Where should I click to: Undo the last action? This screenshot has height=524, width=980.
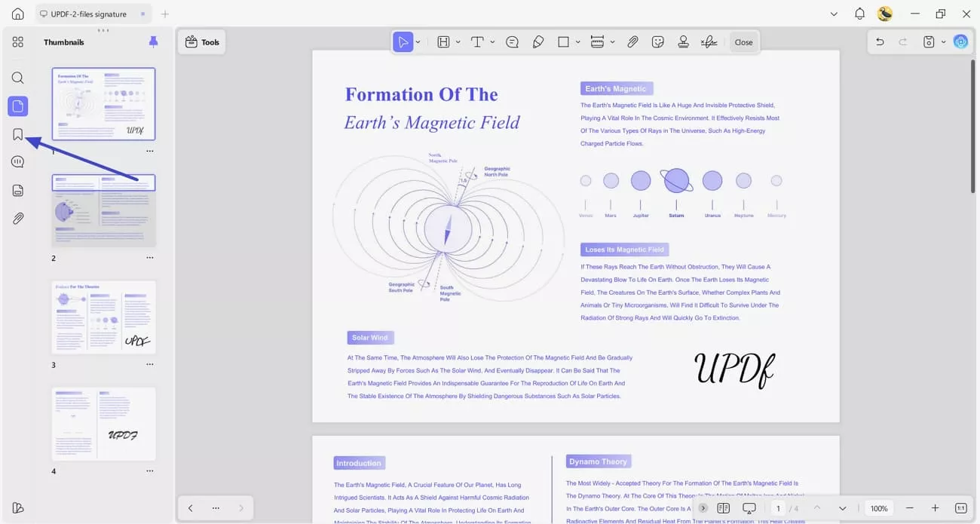[880, 42]
